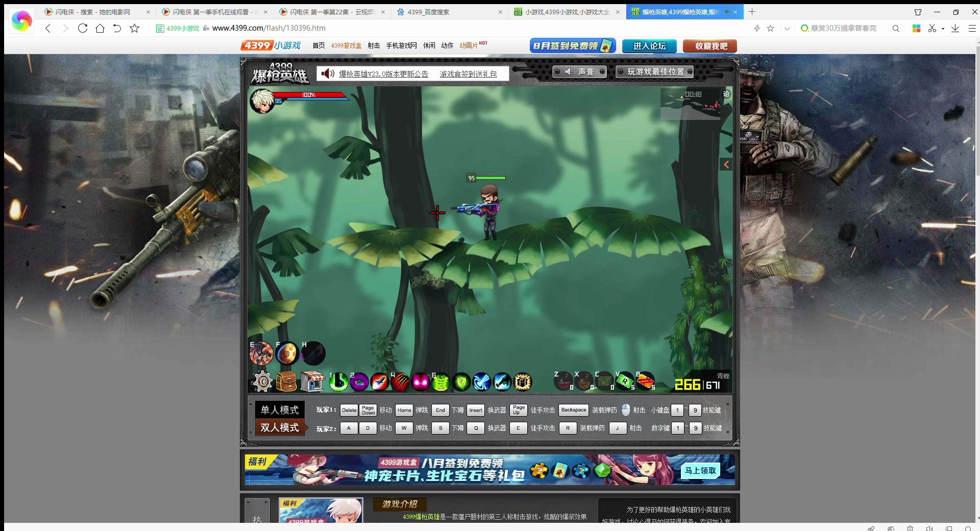Click the 8月签到免费领 banner button
This screenshot has width=980, height=531.
coord(573,46)
